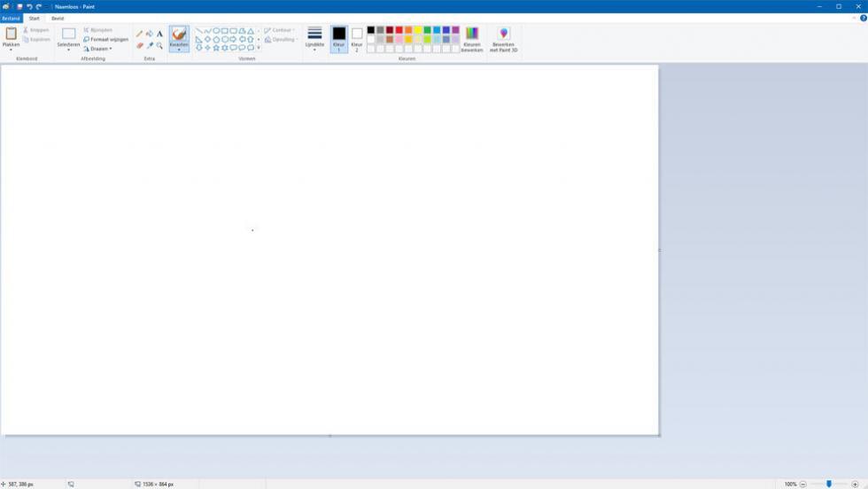Image resolution: width=868 pixels, height=489 pixels.
Task: Click the white drawing canvas
Action: [329, 250]
